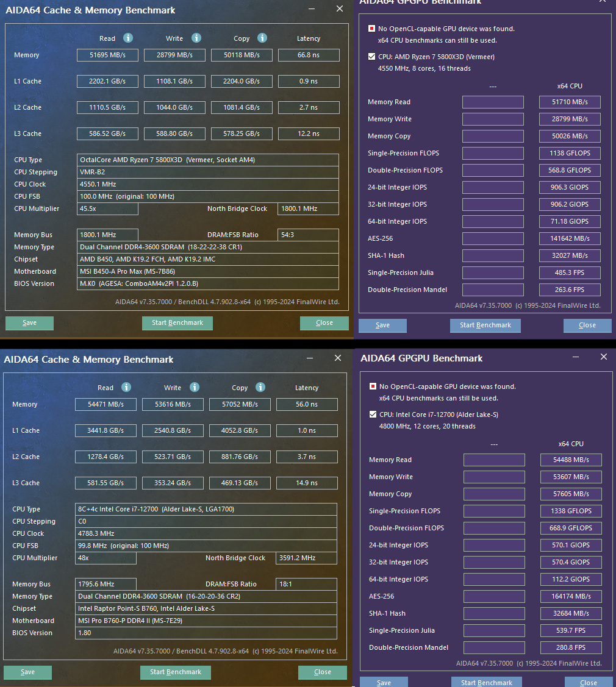616x687 pixels.
Task: Click Single-Precision FLOPS value 1338 GFLOPS
Action: tap(571, 511)
